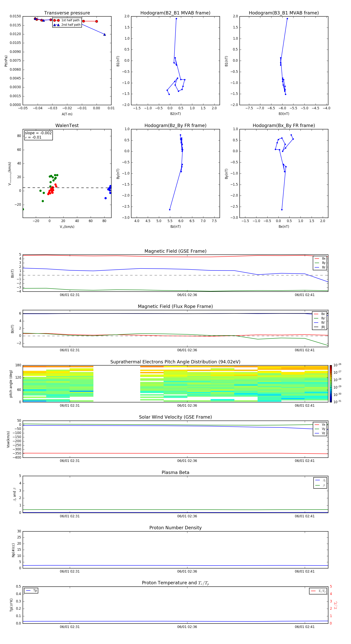Click the pitch angle colorbar

[331, 384]
